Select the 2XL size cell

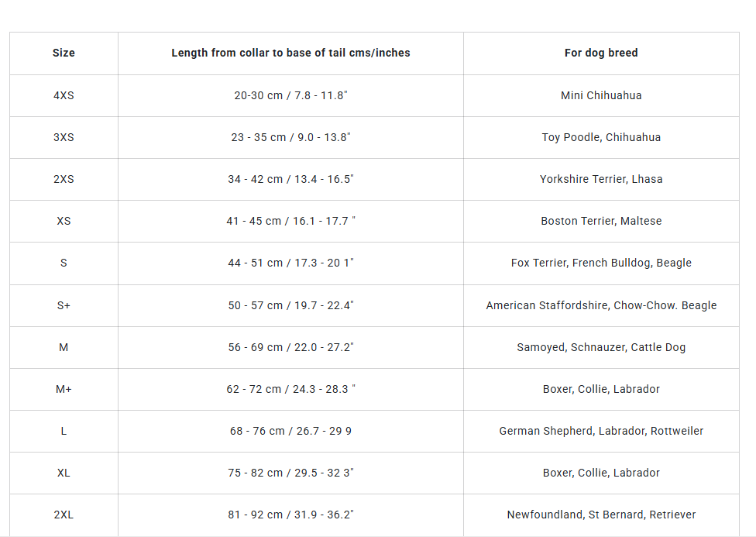(x=64, y=515)
